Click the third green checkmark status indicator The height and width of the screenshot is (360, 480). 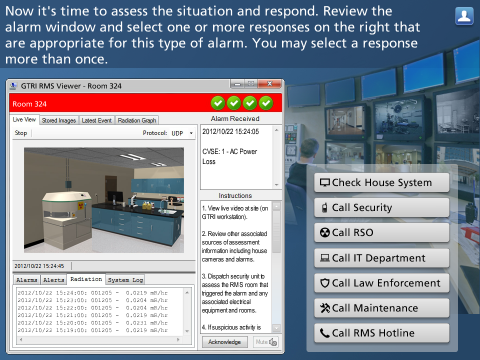(250, 103)
